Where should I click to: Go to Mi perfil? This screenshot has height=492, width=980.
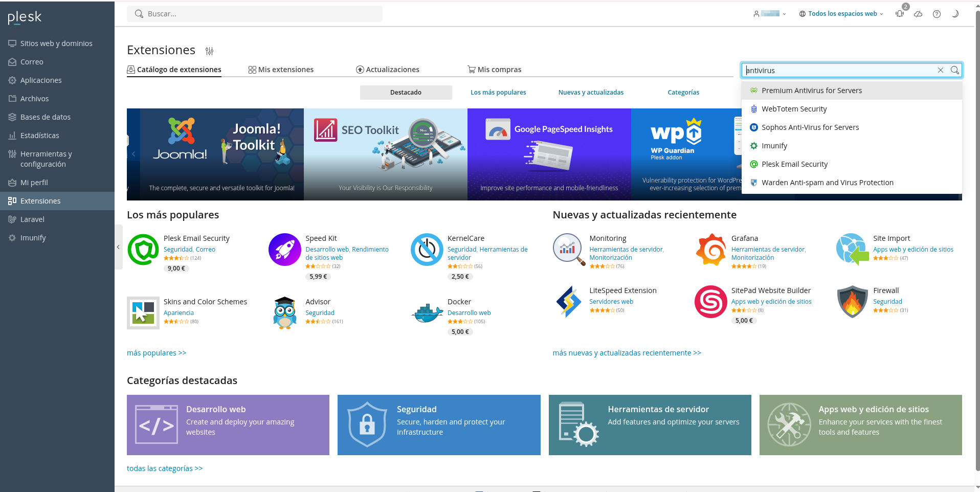click(57, 183)
